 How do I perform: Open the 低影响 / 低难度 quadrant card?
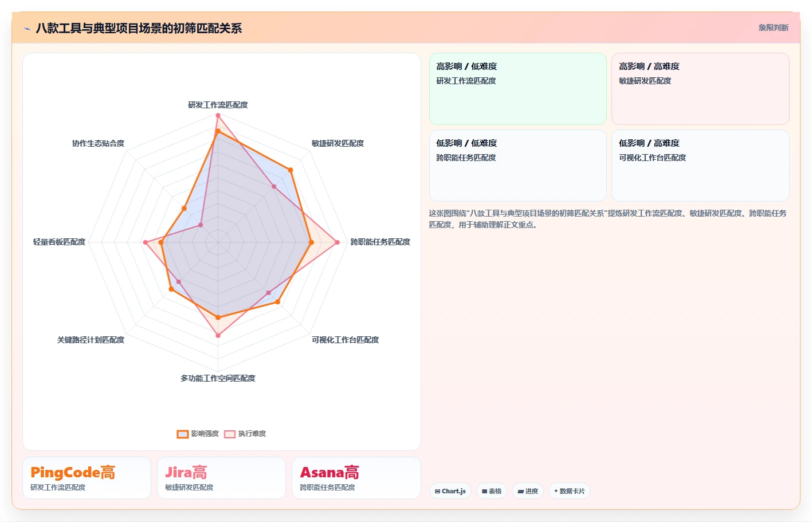click(x=518, y=166)
